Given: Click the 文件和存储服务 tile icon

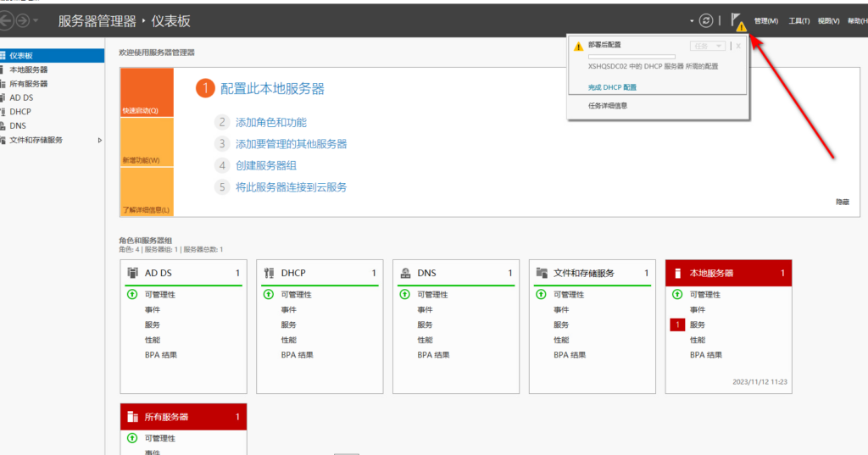Looking at the screenshot, I should click(542, 273).
